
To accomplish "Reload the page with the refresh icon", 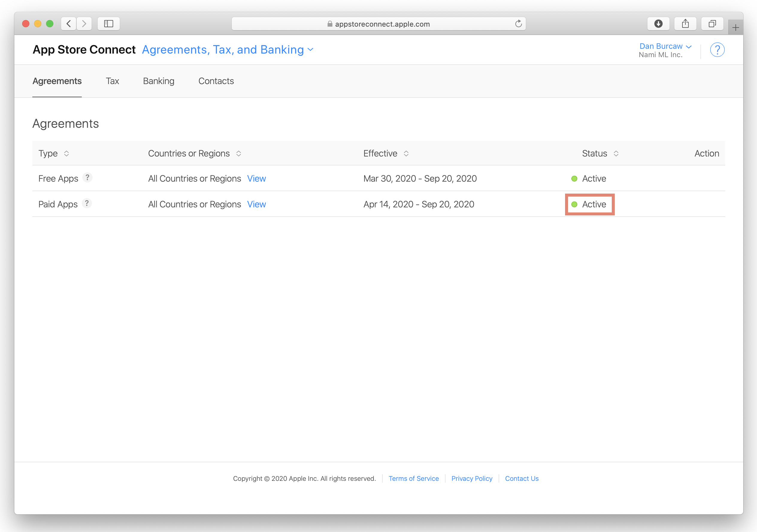I will coord(518,24).
